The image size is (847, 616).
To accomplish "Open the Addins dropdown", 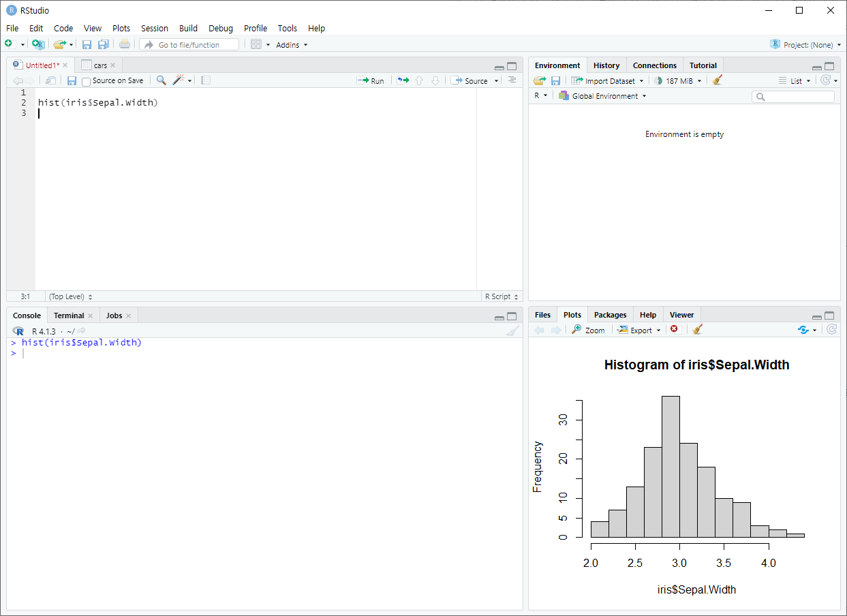I will tap(292, 45).
